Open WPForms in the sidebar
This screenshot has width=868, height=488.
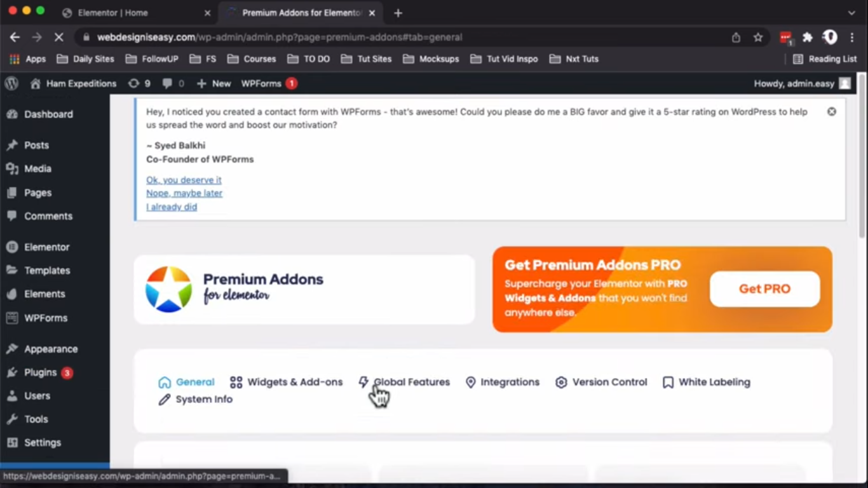pos(55,318)
